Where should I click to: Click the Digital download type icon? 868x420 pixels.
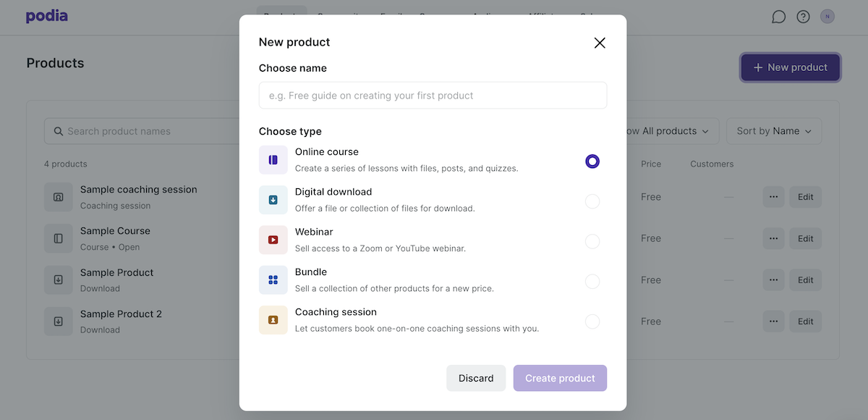[273, 200]
